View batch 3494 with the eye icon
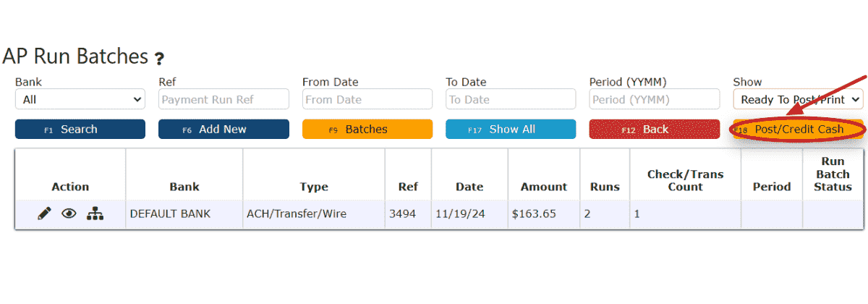The height and width of the screenshot is (304, 868). point(69,214)
